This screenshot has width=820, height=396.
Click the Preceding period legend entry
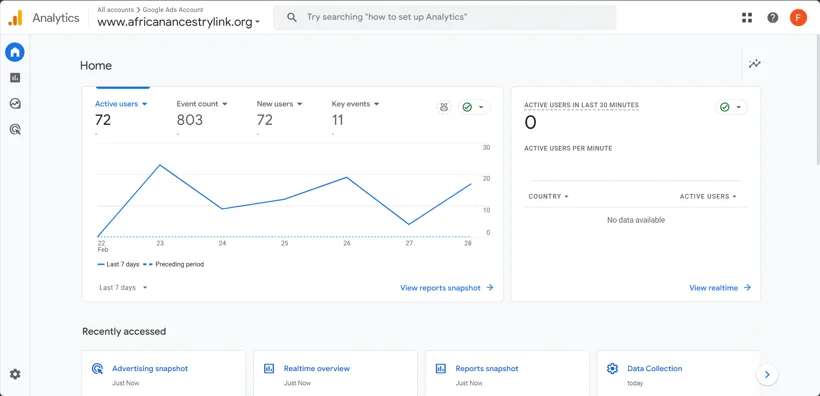pyautogui.click(x=174, y=264)
